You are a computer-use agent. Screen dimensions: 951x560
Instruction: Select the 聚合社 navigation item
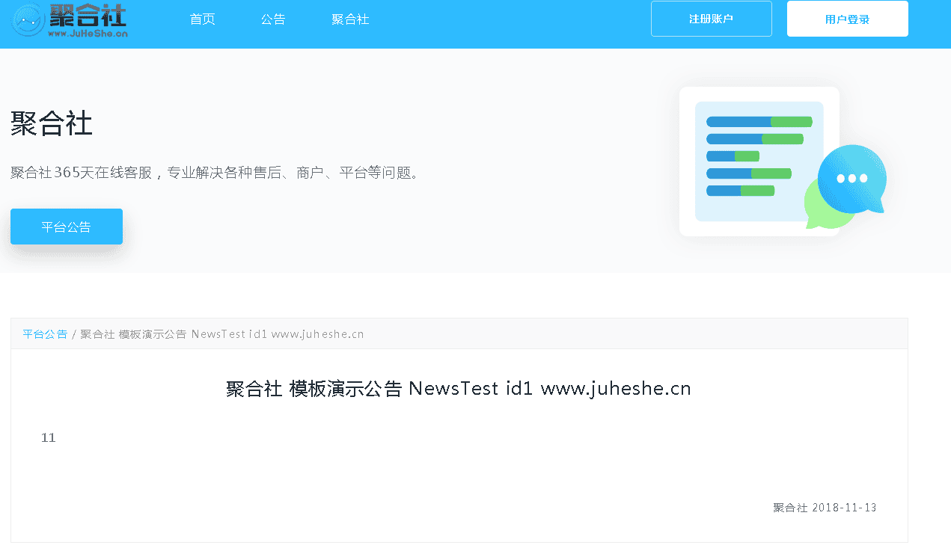coord(349,19)
